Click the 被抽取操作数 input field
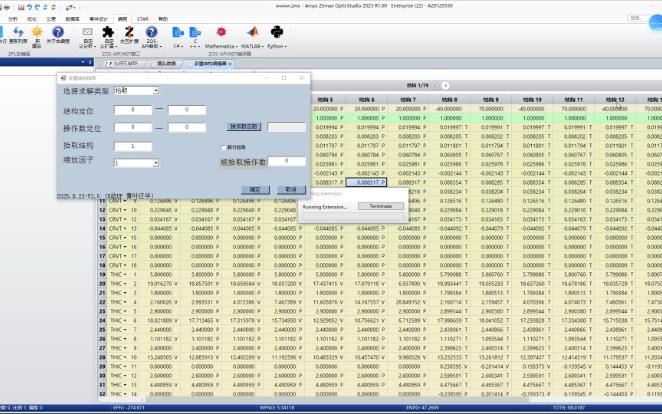Image resolution: width=662 pixels, height=414 pixels. pos(286,161)
